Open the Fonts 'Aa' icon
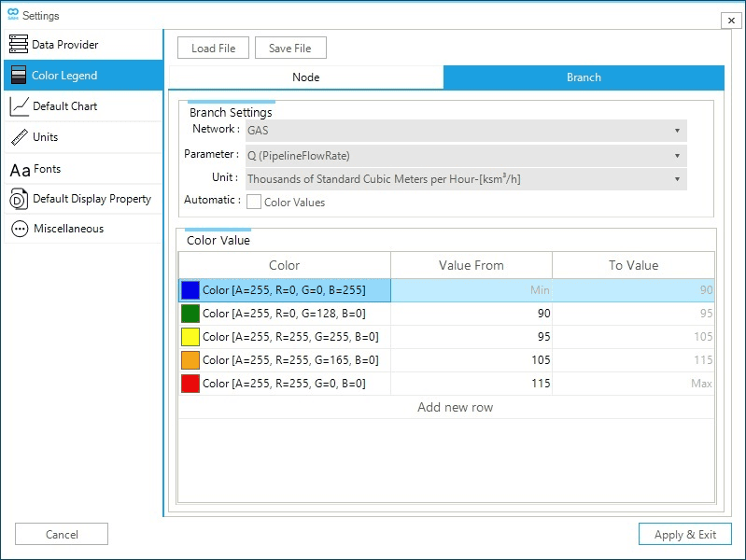This screenshot has width=746, height=560. tap(20, 170)
